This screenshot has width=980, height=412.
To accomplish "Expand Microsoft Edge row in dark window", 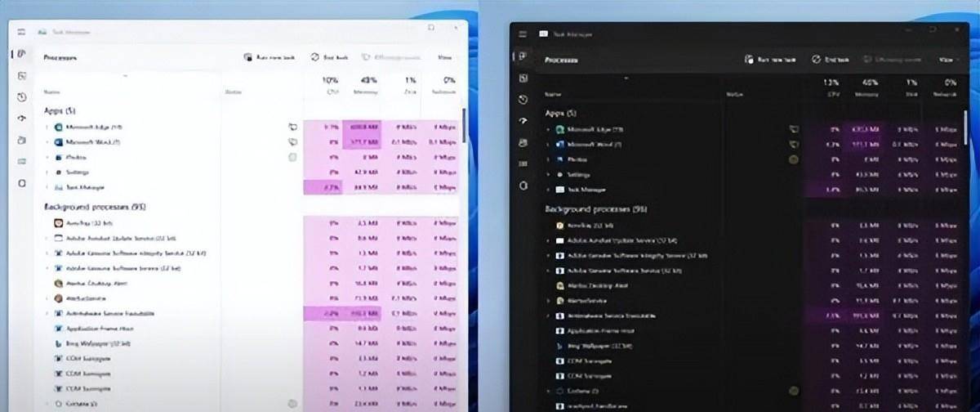I will (x=548, y=129).
